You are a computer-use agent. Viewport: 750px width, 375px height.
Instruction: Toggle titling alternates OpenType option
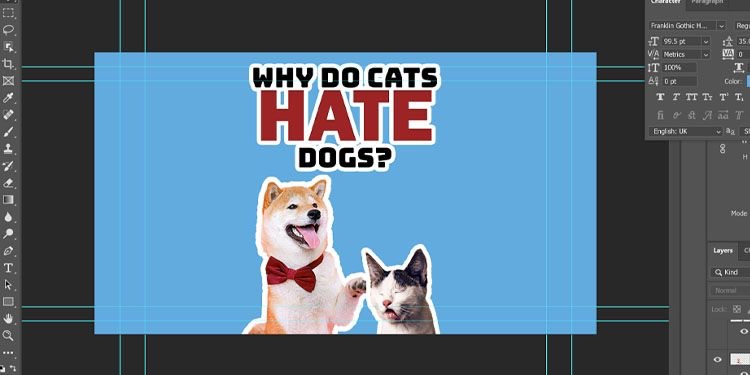[x=739, y=115]
